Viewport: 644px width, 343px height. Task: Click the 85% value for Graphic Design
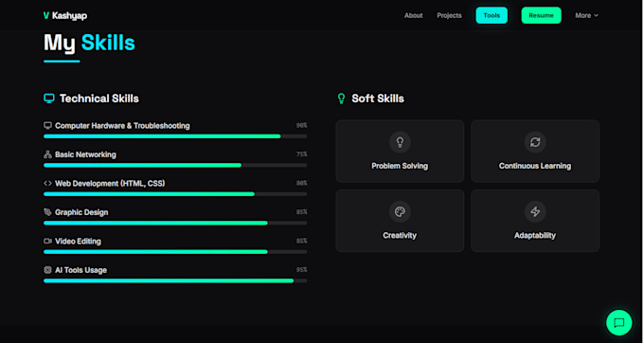tap(301, 212)
